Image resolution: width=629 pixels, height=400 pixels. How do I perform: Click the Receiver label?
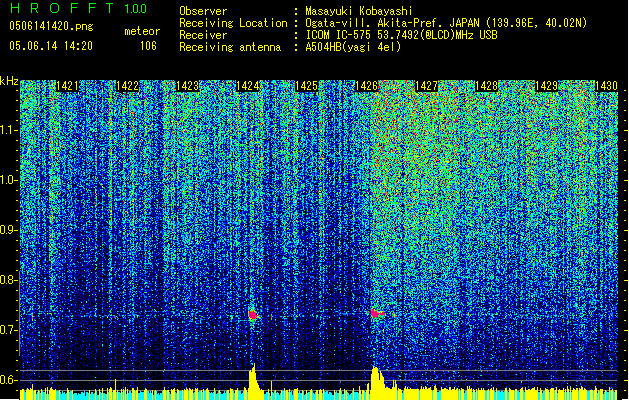pos(203,35)
